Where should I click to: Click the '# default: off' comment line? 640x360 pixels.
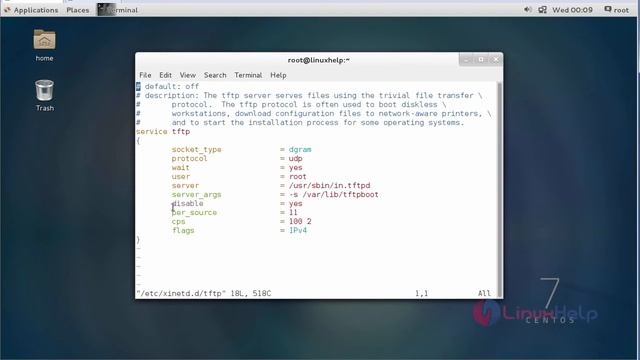pos(167,87)
